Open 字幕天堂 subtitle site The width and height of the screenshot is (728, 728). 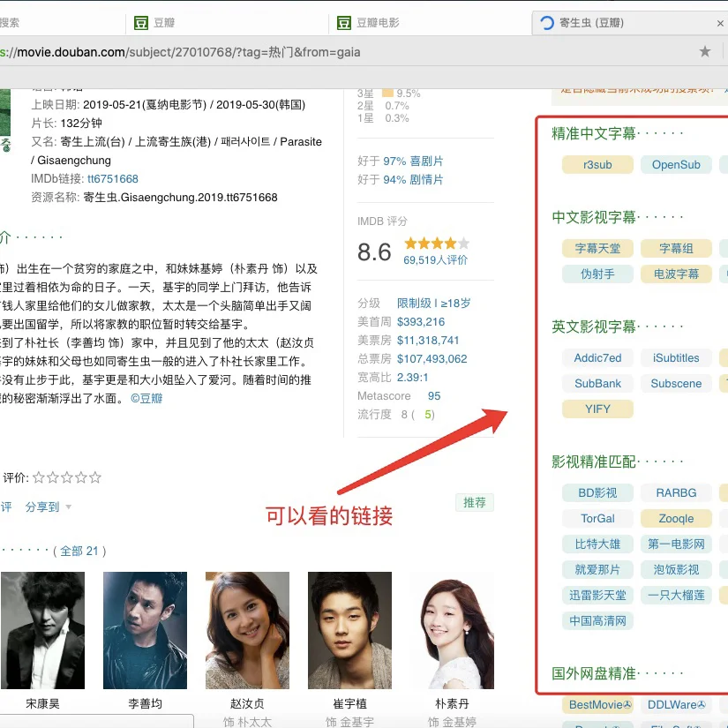pyautogui.click(x=597, y=248)
